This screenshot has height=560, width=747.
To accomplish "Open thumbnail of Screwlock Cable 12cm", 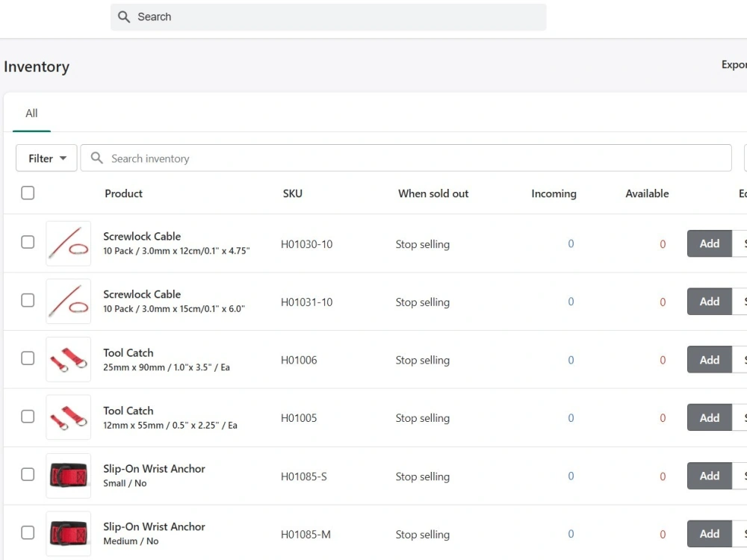I will click(69, 243).
